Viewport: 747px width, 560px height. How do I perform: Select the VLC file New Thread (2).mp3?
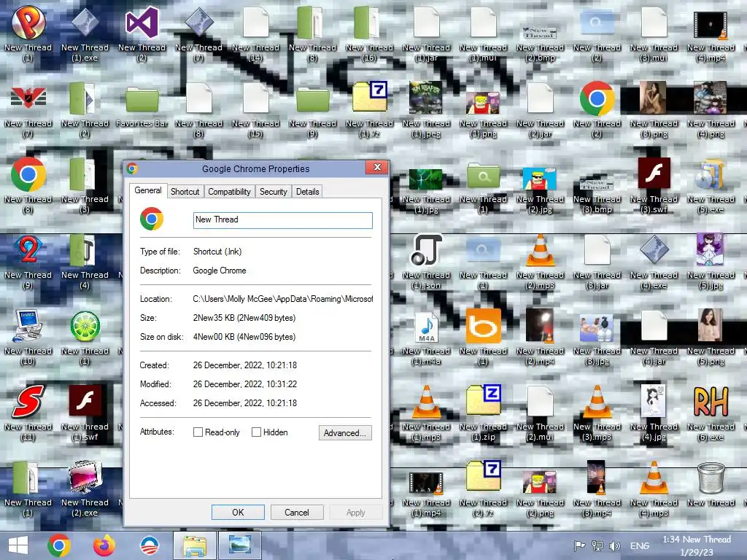pyautogui.click(x=540, y=261)
